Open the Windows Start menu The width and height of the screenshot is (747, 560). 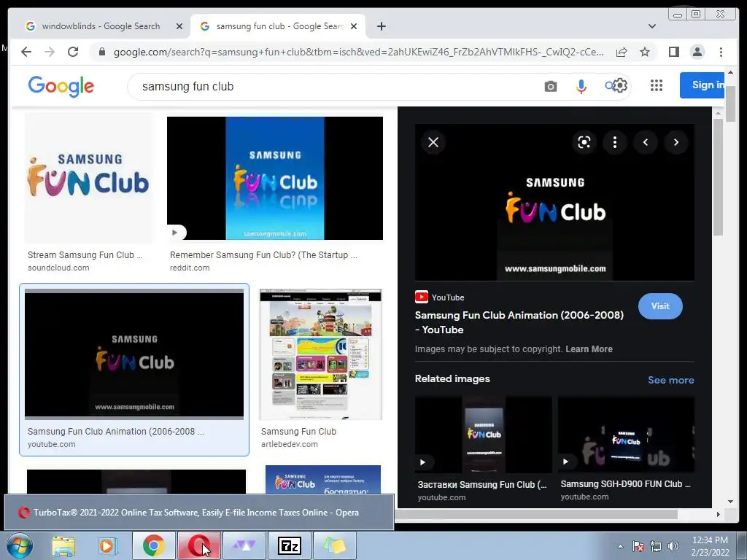[18, 546]
